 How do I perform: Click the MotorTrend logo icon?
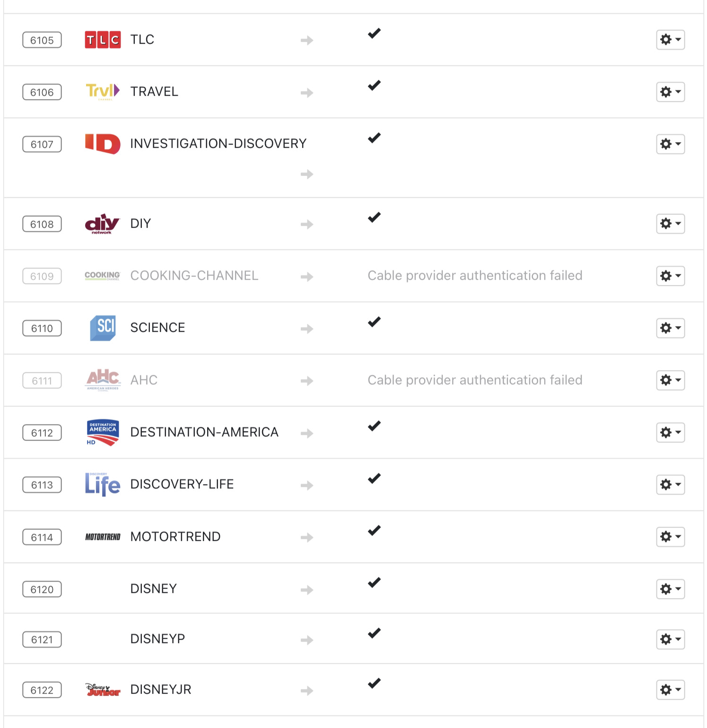coord(103,537)
